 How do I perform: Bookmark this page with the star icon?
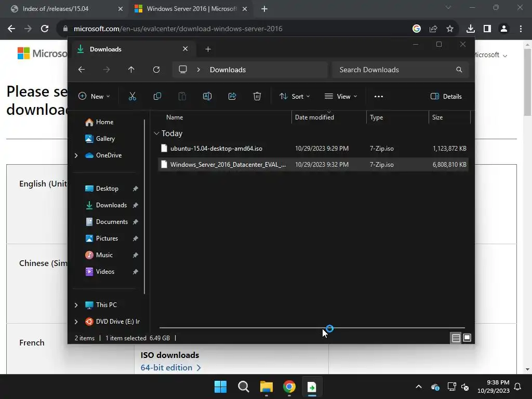click(450, 29)
